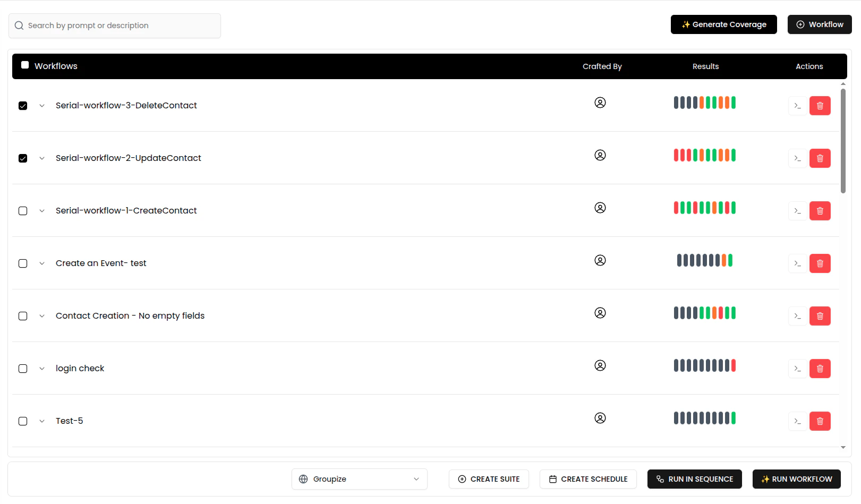Click the globe icon beside Groupize
This screenshot has height=504, width=861.
point(303,479)
